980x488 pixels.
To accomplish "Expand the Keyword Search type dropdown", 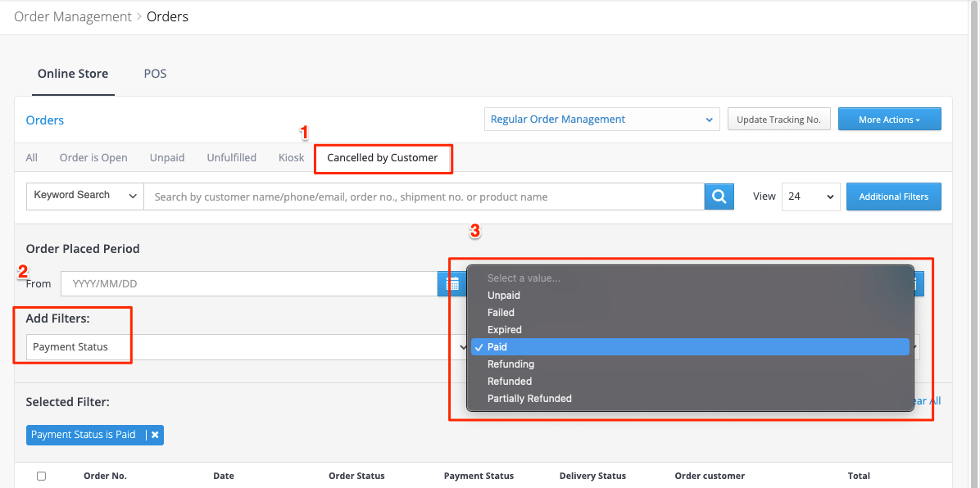I will tap(85, 196).
